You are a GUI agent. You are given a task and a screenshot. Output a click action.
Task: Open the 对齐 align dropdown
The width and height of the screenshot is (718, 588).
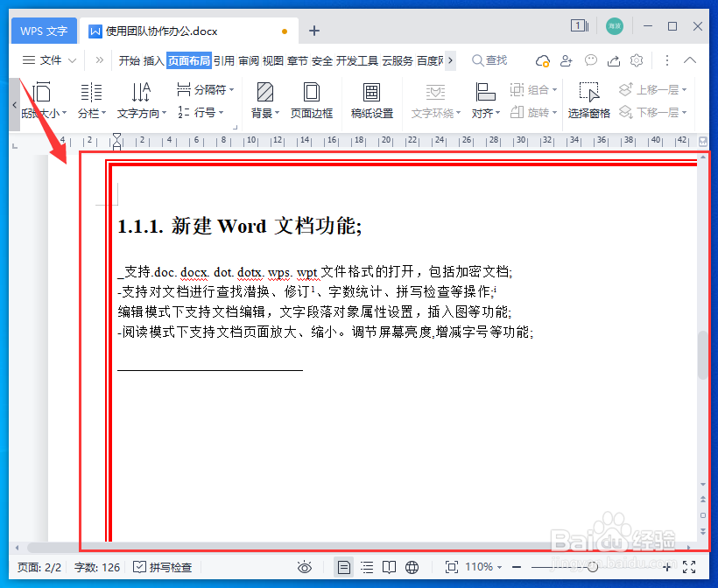pos(485,101)
